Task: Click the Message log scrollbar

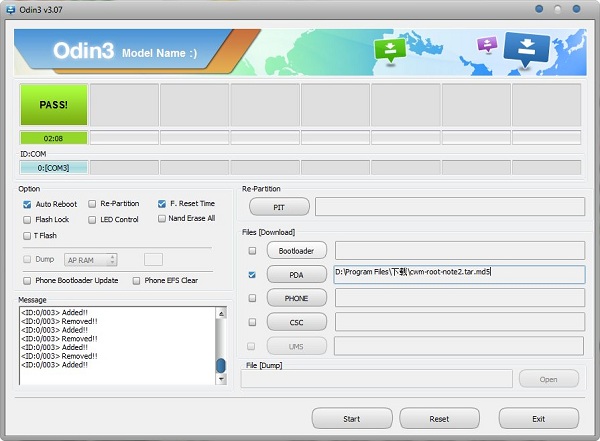Action: click(221, 345)
